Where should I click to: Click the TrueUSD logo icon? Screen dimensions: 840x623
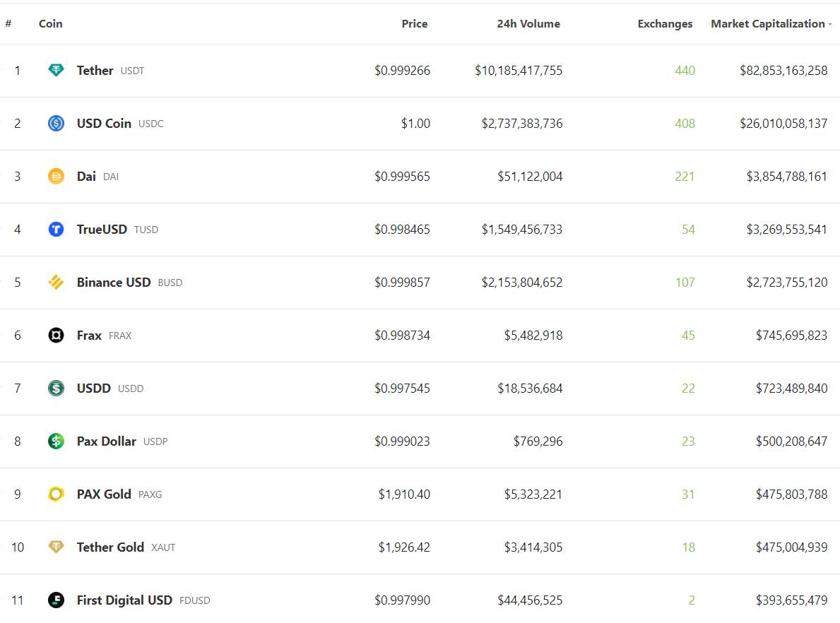pos(56,230)
